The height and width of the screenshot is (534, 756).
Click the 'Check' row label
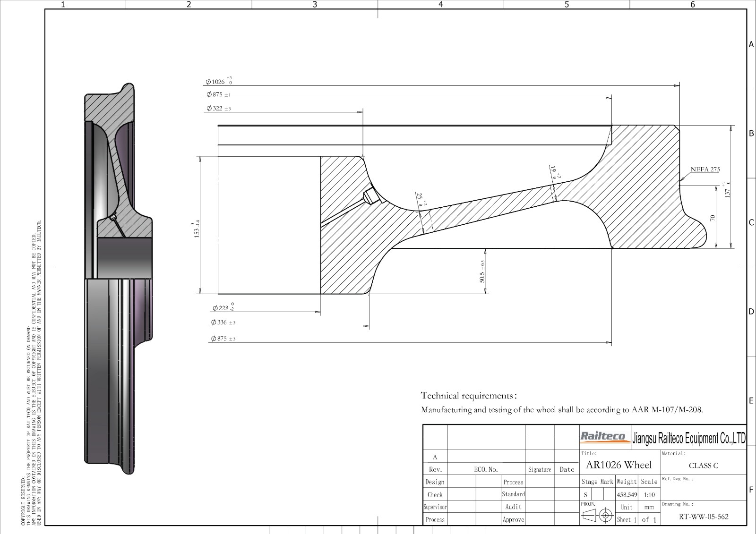point(435,495)
